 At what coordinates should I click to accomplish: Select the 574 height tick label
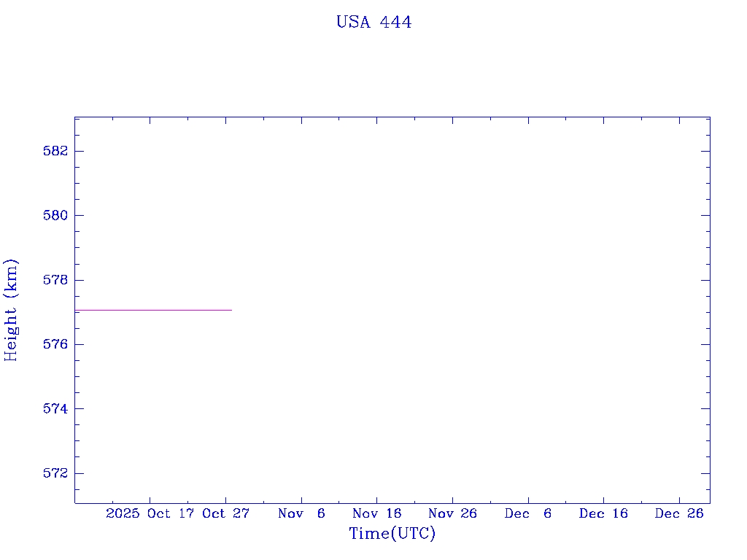[55, 408]
